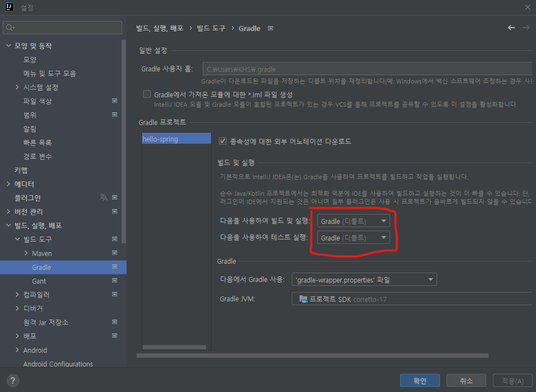
Task: Select 알림 settings item
Action: click(x=30, y=129)
